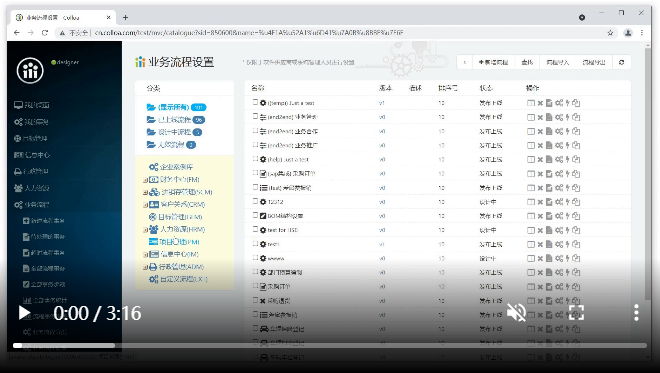Expand the 客户关系(CRM) tree node
660x373 pixels.
point(145,205)
